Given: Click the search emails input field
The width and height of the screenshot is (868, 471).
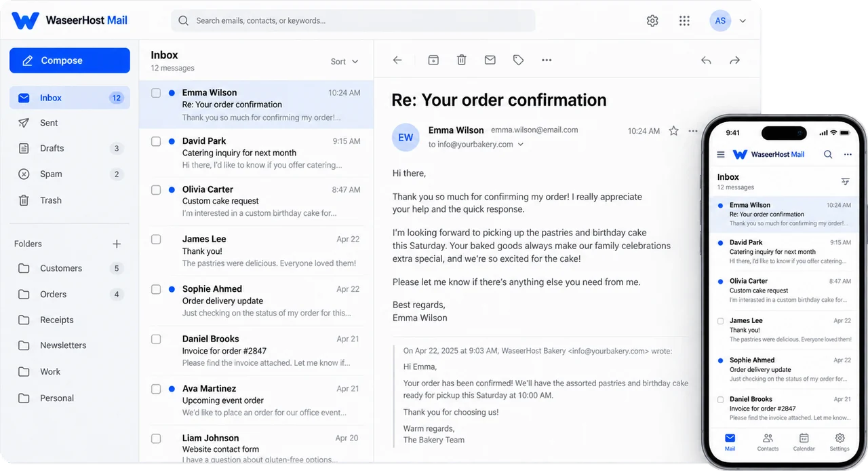Looking at the screenshot, I should coord(353,20).
